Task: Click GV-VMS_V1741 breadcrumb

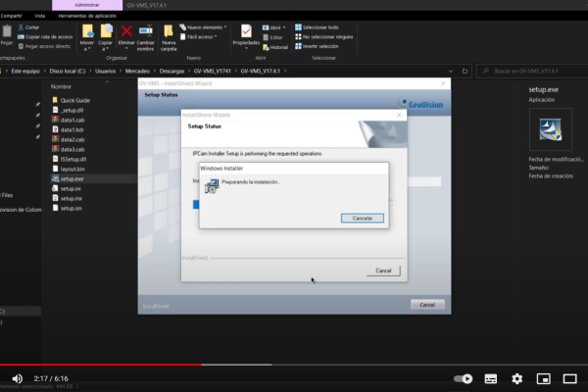Action: click(x=213, y=71)
